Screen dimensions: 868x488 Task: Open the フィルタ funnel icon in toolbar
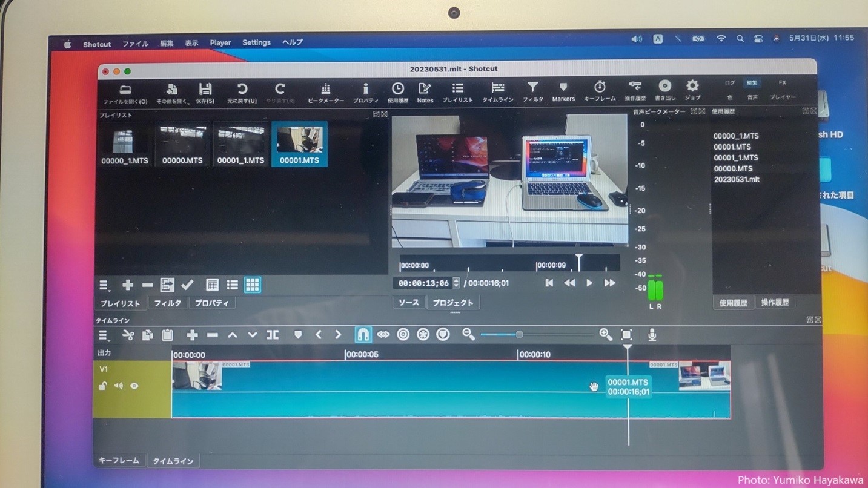532,93
